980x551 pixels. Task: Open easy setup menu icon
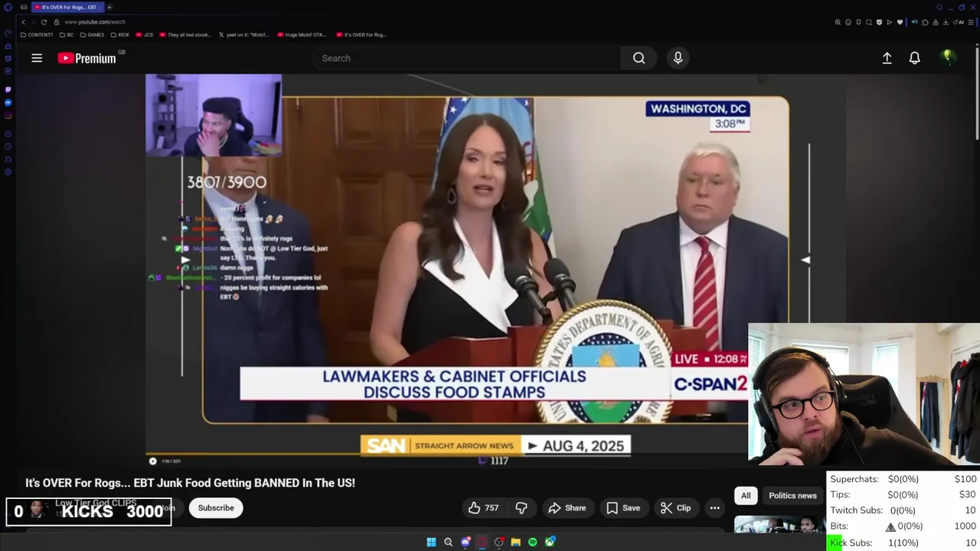971,22
